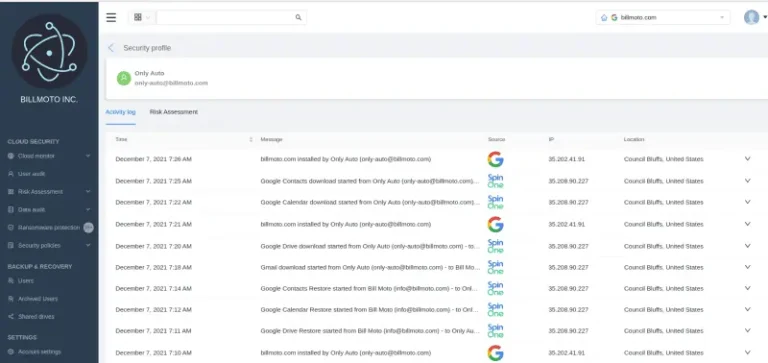768x363 pixels.
Task: Focus the top search input field
Action: pos(225,18)
